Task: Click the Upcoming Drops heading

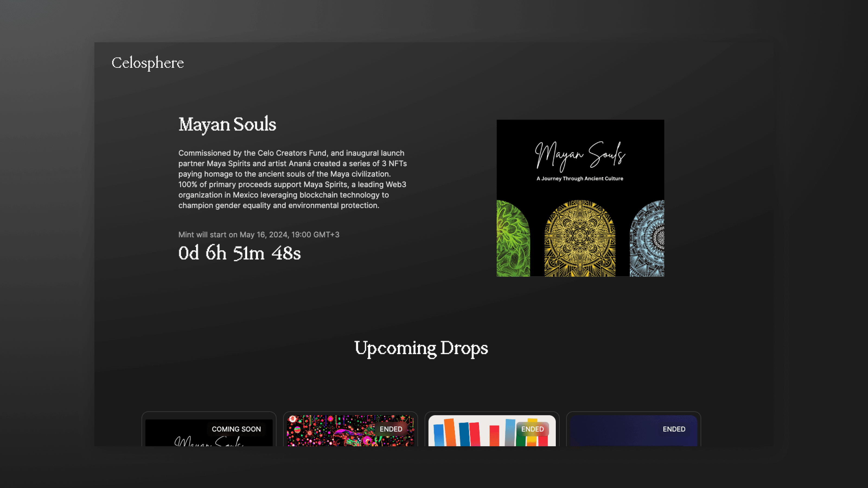Action: (x=421, y=348)
